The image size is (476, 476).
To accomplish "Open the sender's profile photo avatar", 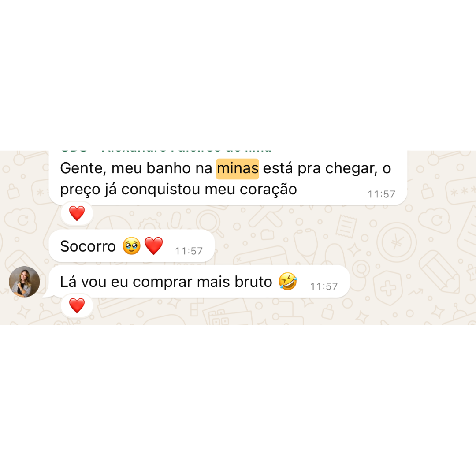I will point(24,282).
